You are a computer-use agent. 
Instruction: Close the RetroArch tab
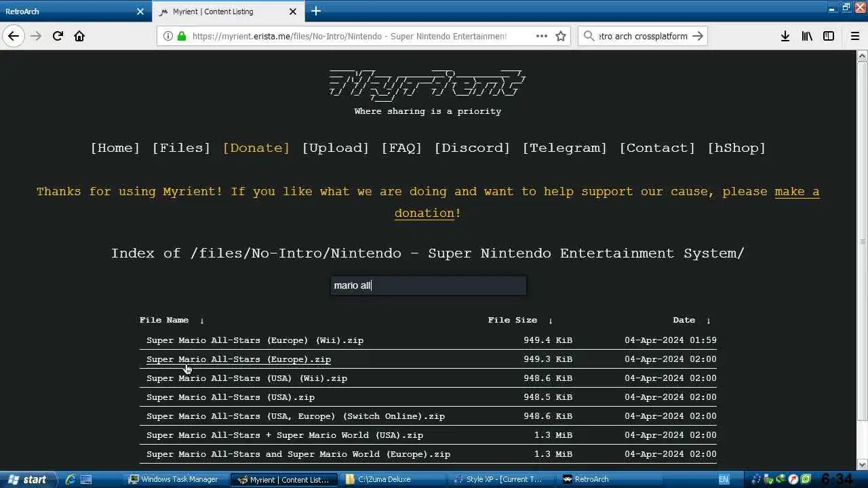pyautogui.click(x=140, y=12)
